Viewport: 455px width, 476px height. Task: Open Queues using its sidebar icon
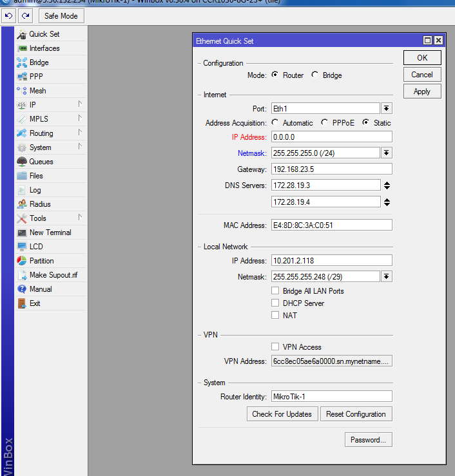click(x=22, y=162)
